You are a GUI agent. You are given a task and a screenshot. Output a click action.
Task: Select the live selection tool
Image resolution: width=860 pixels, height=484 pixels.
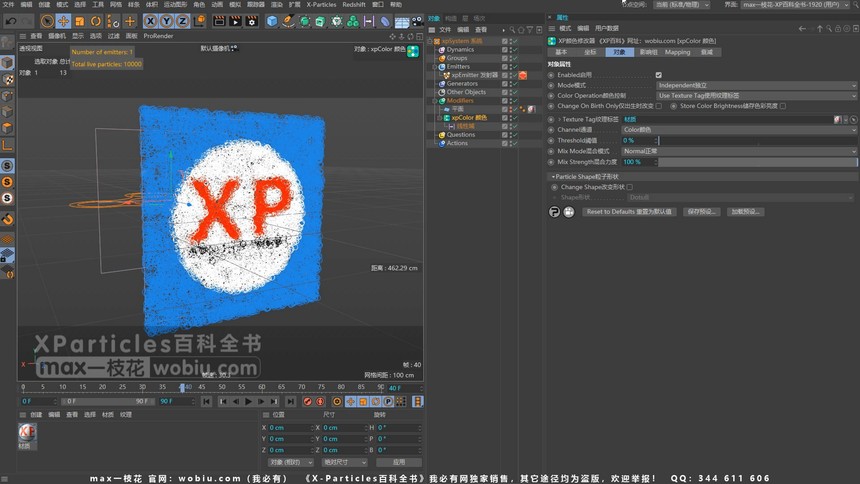pos(47,21)
